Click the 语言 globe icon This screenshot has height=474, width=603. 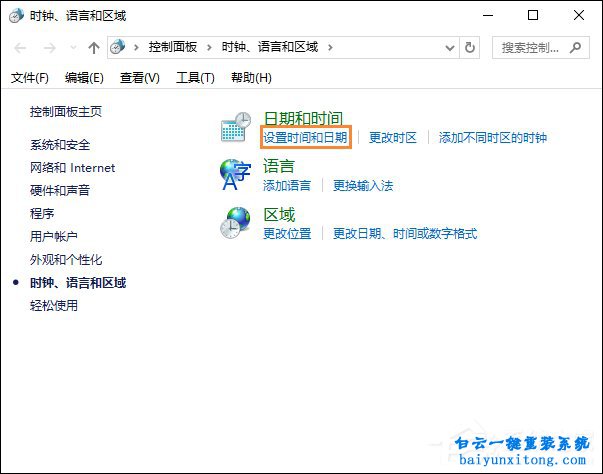pos(235,175)
